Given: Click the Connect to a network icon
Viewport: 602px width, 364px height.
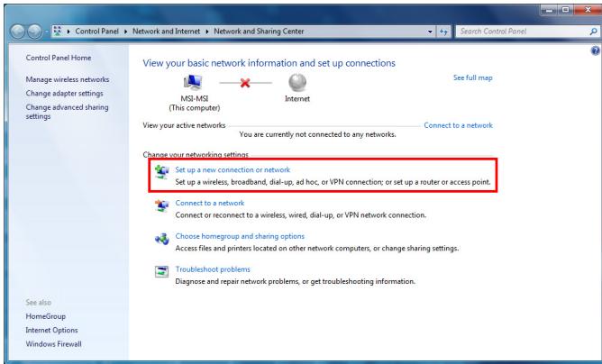Looking at the screenshot, I should coord(161,205).
